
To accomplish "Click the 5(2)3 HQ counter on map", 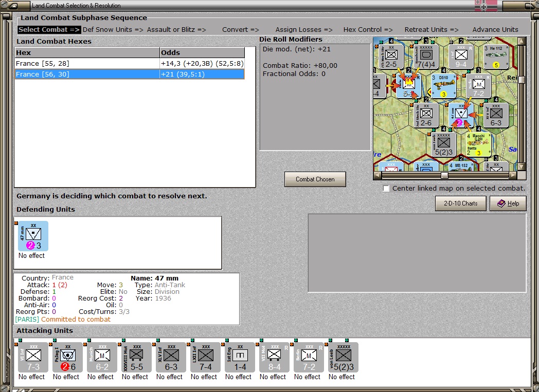I will (x=444, y=145).
